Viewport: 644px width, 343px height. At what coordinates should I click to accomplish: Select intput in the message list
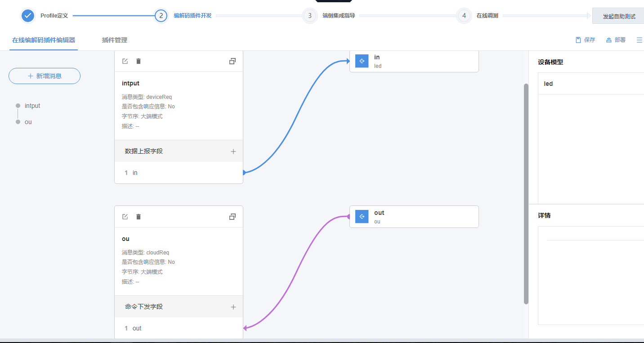point(32,106)
